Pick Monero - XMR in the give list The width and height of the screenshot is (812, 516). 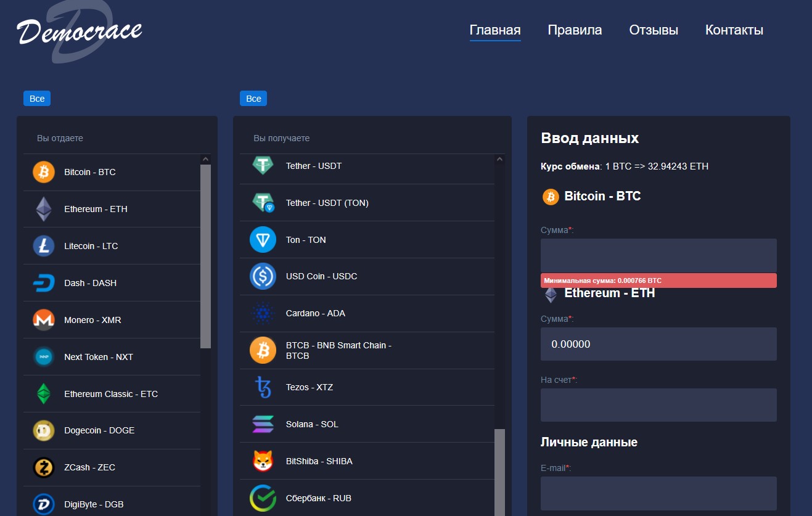pos(112,320)
